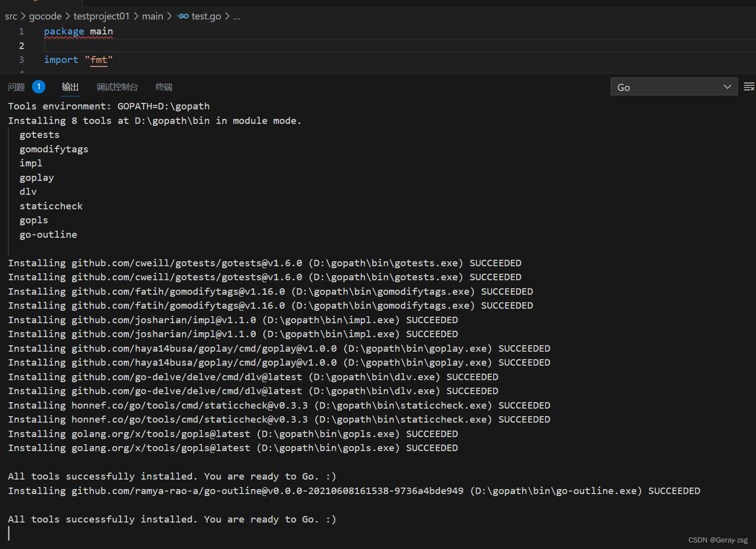756x549 pixels.
Task: Click line number 3 in the gutter
Action: coord(21,60)
